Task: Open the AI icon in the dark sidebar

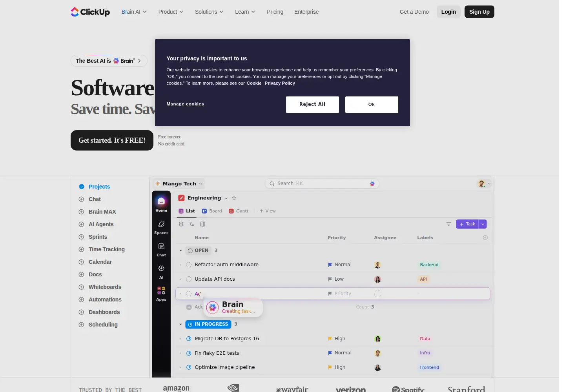Action: (x=161, y=272)
